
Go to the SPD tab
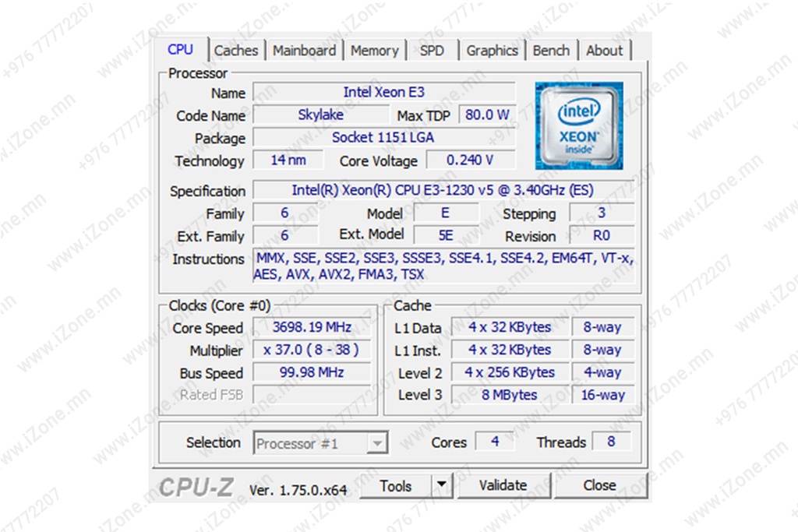pos(432,51)
